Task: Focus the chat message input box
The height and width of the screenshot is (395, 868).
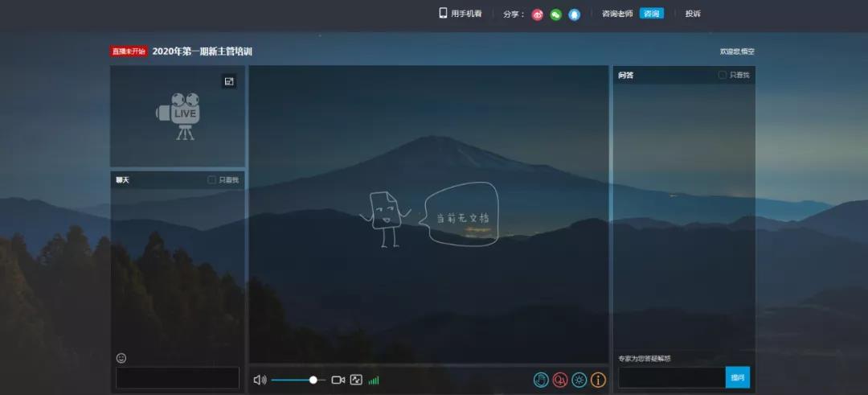Action: point(178,378)
